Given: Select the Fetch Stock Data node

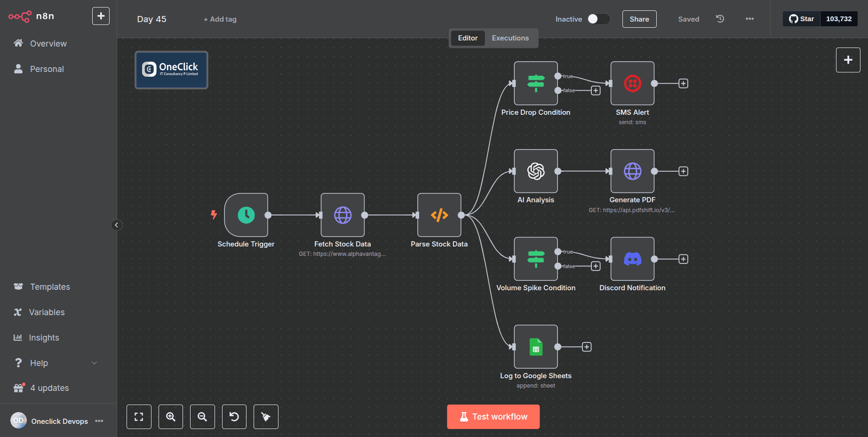Looking at the screenshot, I should click(x=342, y=215).
